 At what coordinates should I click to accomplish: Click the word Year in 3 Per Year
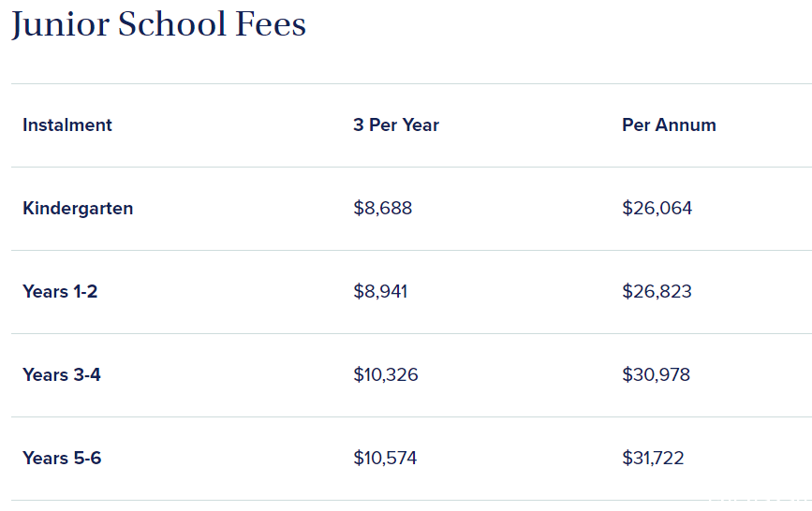pos(421,124)
